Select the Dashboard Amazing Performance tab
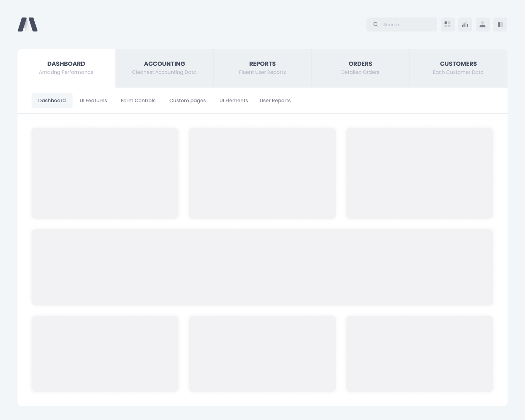 [66, 68]
